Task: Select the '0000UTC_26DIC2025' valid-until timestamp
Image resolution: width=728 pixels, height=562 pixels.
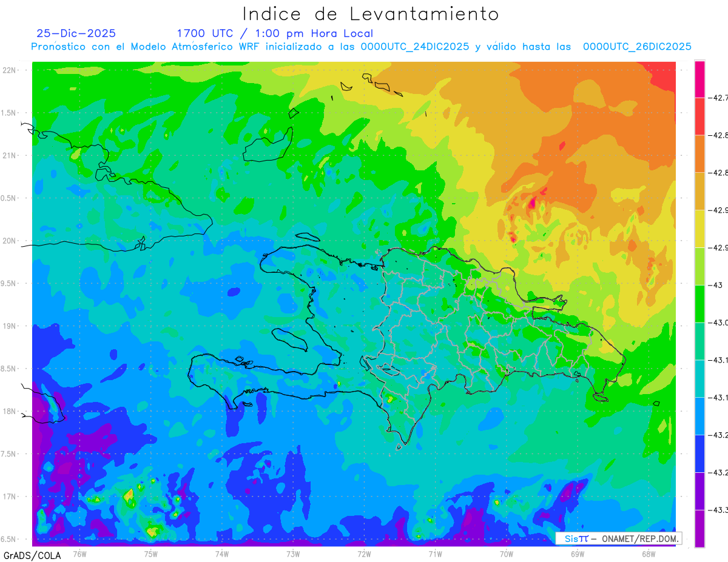Action: coord(637,47)
